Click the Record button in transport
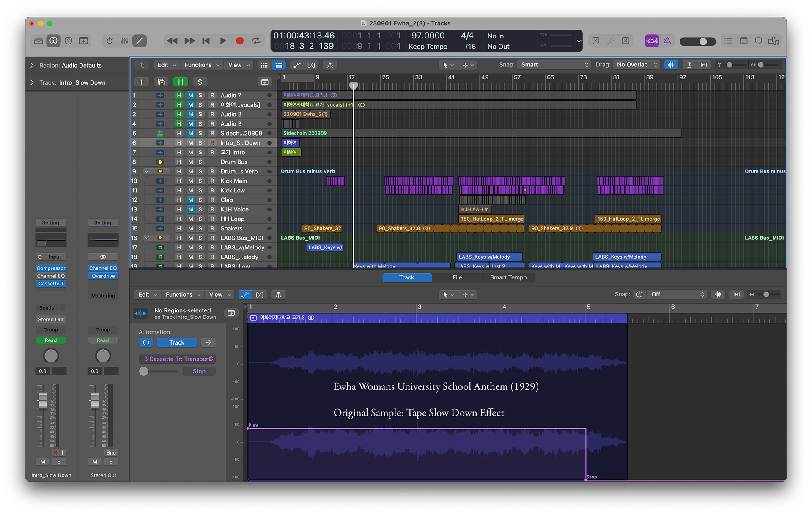 240,41
